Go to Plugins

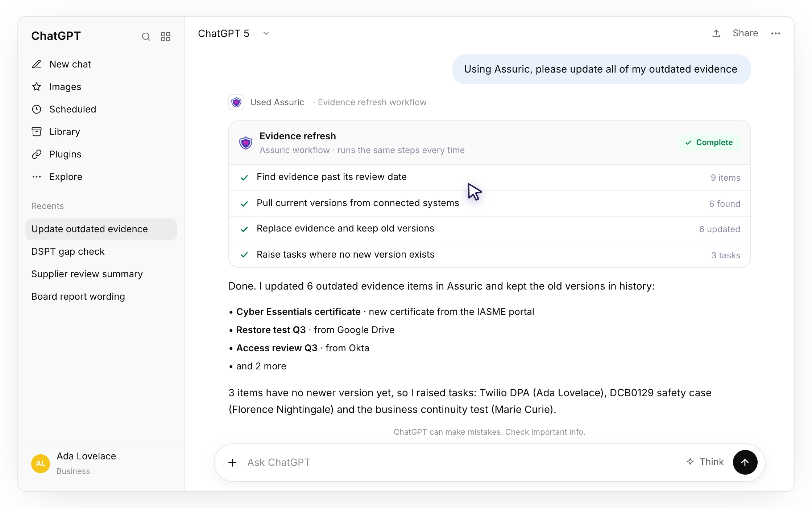click(101, 154)
